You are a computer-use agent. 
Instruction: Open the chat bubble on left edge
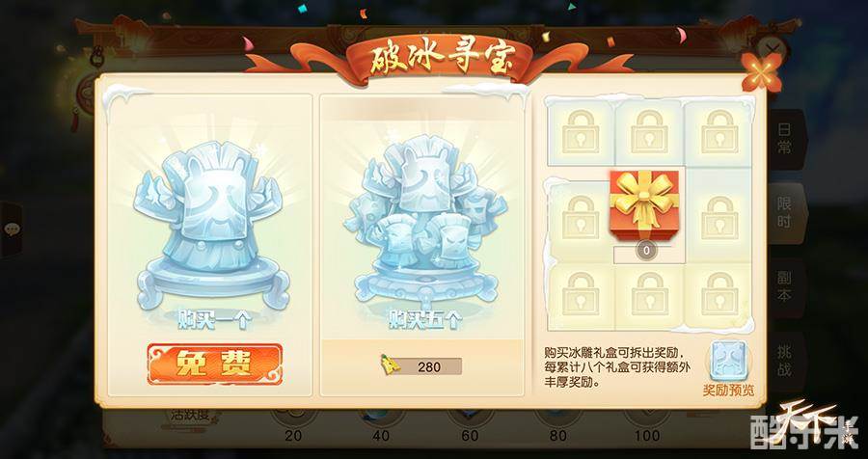point(11,229)
